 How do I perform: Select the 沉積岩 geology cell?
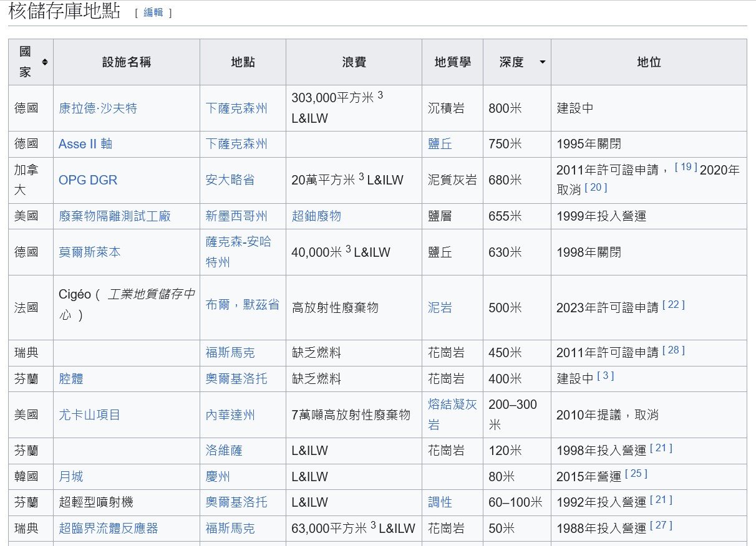click(x=453, y=108)
